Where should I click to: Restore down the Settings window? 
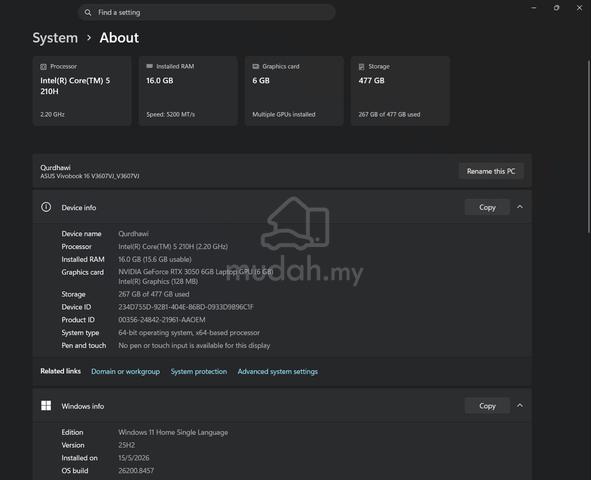pos(556,8)
